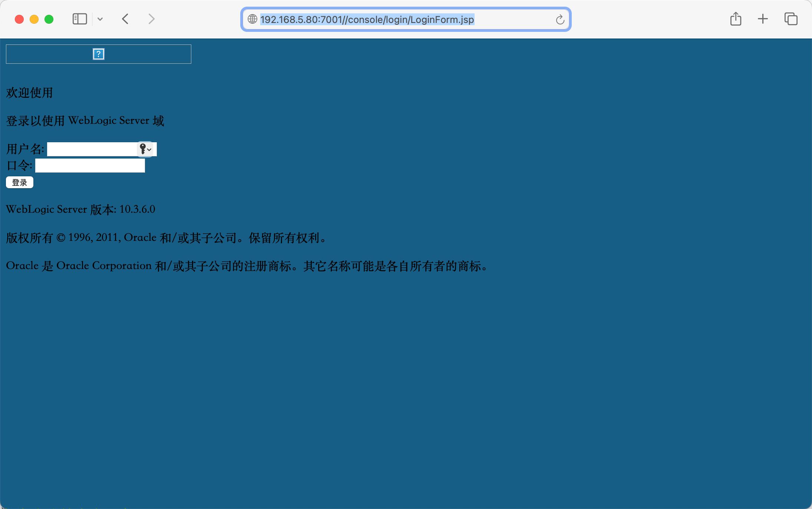Go back to the previous page

click(x=125, y=19)
